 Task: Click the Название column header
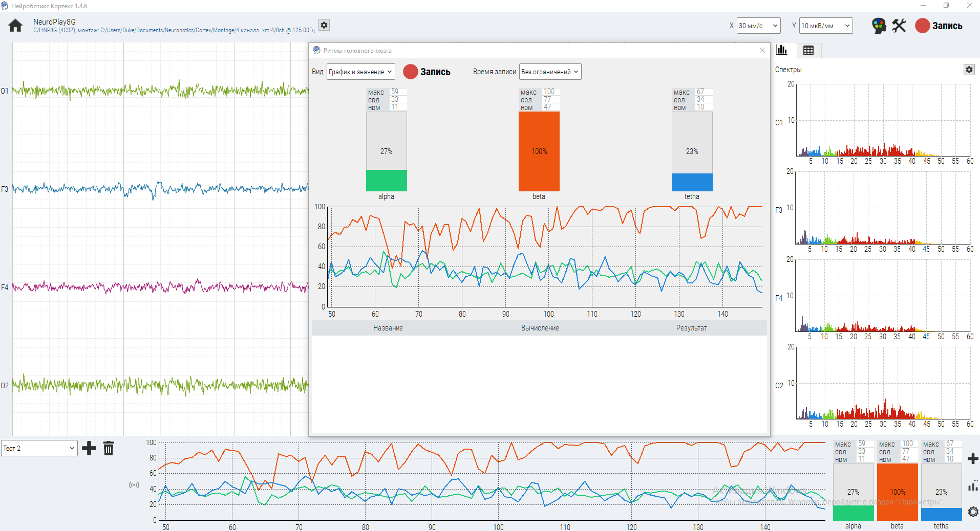(x=388, y=328)
